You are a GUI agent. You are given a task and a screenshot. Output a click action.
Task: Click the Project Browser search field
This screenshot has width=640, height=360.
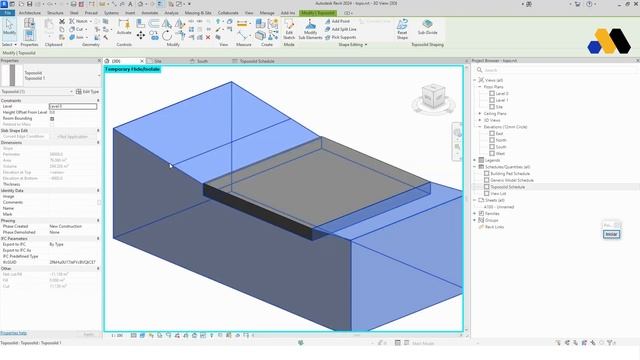[x=556, y=70]
